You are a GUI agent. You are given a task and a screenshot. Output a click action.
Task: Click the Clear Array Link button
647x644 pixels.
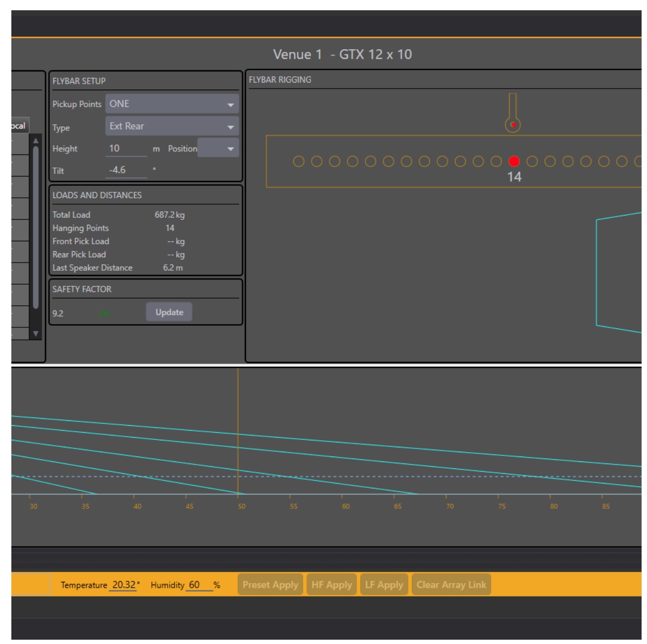pyautogui.click(x=451, y=585)
